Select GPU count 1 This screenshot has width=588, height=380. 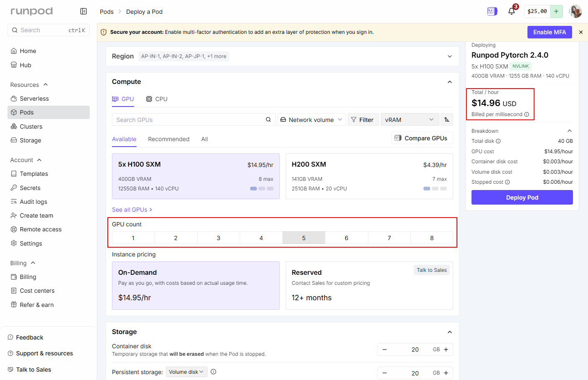pos(133,238)
